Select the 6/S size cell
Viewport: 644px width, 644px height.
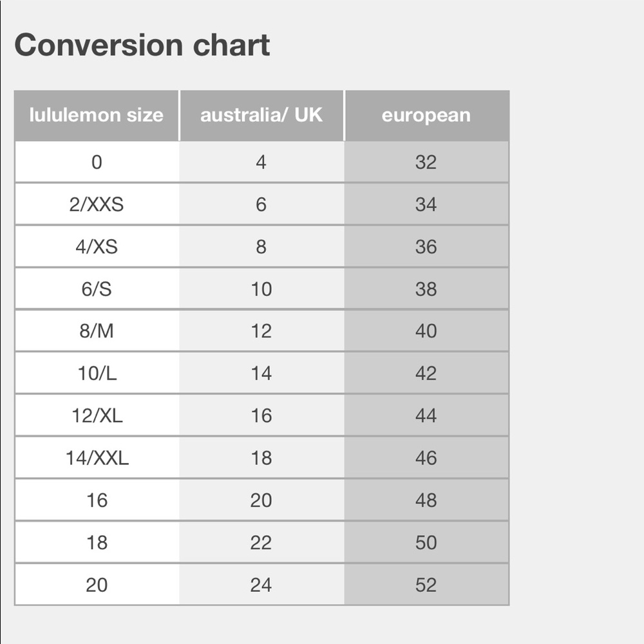pos(97,289)
